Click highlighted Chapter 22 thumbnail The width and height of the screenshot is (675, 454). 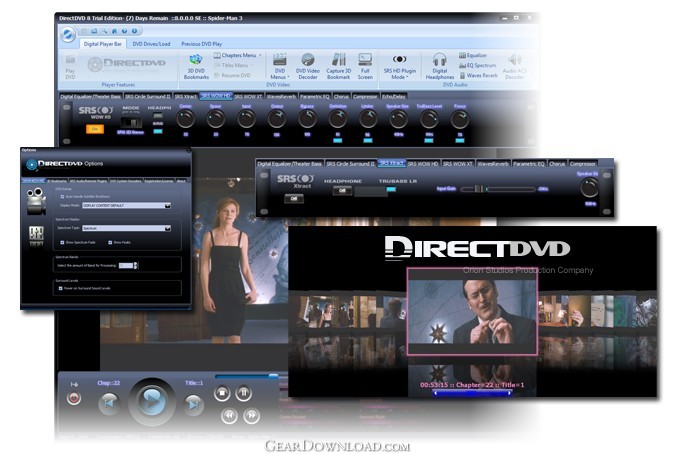(x=472, y=311)
